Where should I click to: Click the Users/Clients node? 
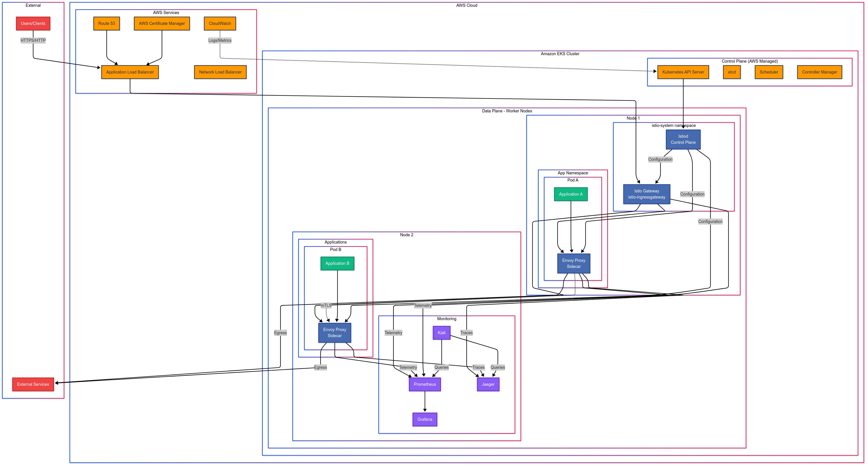(x=33, y=24)
